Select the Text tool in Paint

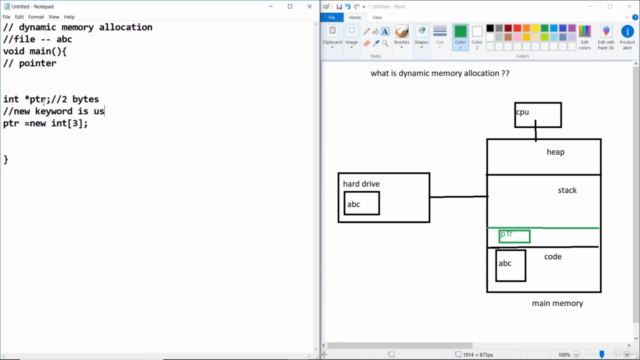pos(385,31)
